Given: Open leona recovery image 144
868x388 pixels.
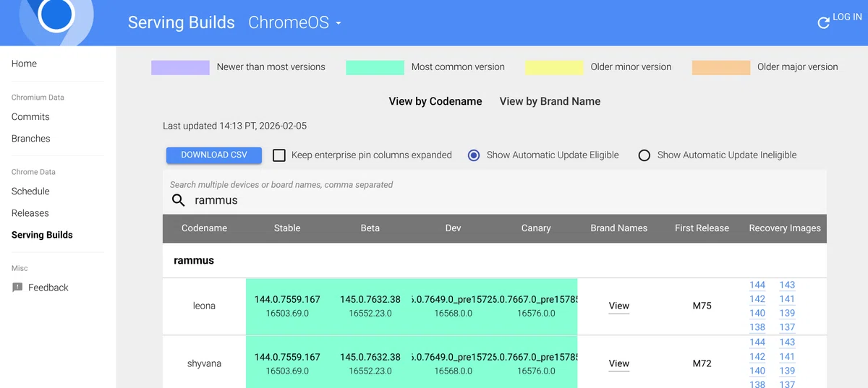Looking at the screenshot, I should (x=757, y=285).
